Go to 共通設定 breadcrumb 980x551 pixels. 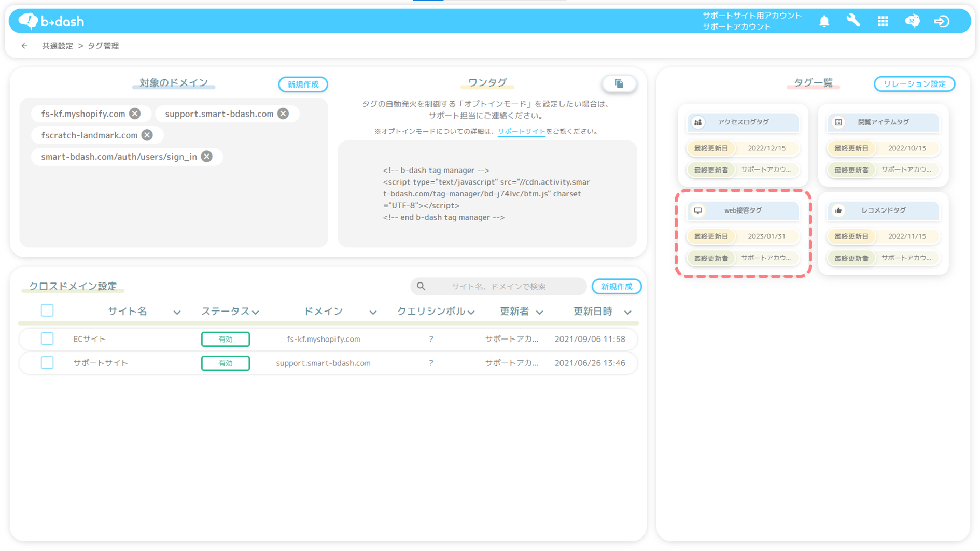coord(58,46)
